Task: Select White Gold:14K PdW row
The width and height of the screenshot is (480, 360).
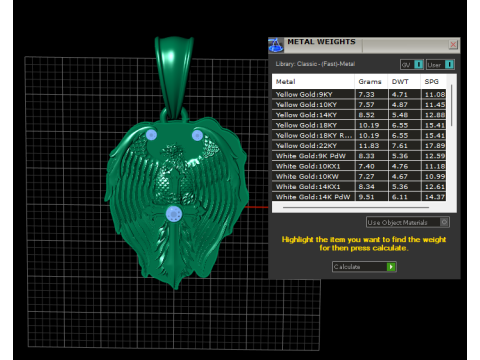Action: tap(359, 197)
